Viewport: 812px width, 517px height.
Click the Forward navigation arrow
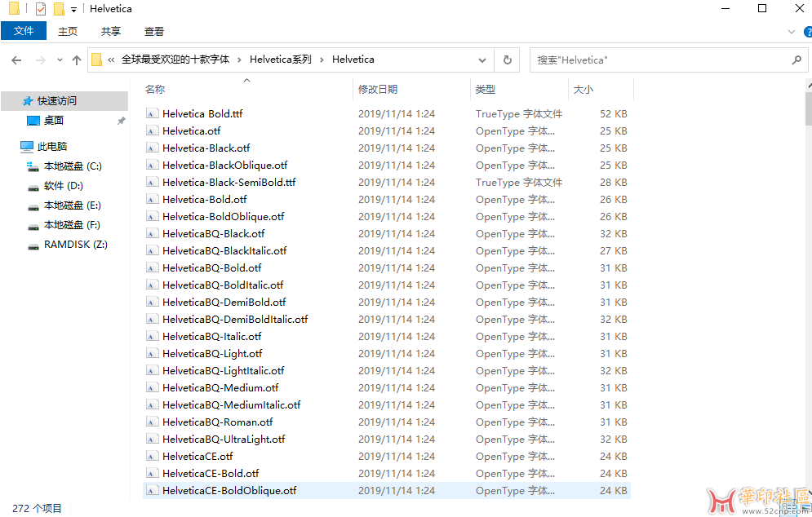[40, 60]
